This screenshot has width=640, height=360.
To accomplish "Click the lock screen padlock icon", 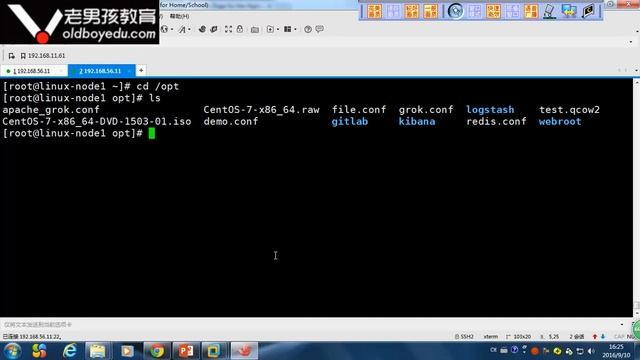I will coord(240,29).
